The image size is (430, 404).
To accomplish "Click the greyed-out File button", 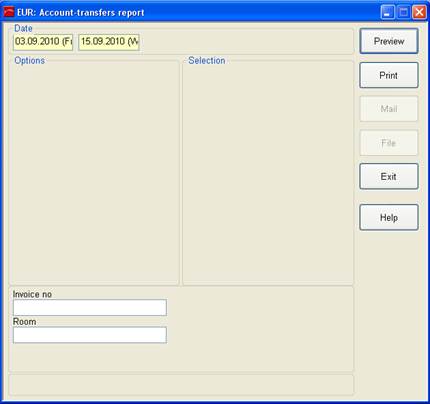I will coord(389,143).
